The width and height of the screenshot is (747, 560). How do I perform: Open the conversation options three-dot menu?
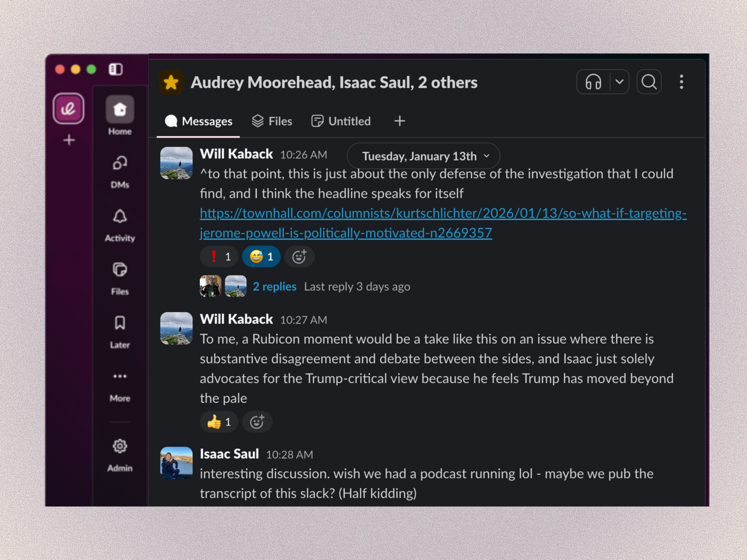tap(682, 82)
